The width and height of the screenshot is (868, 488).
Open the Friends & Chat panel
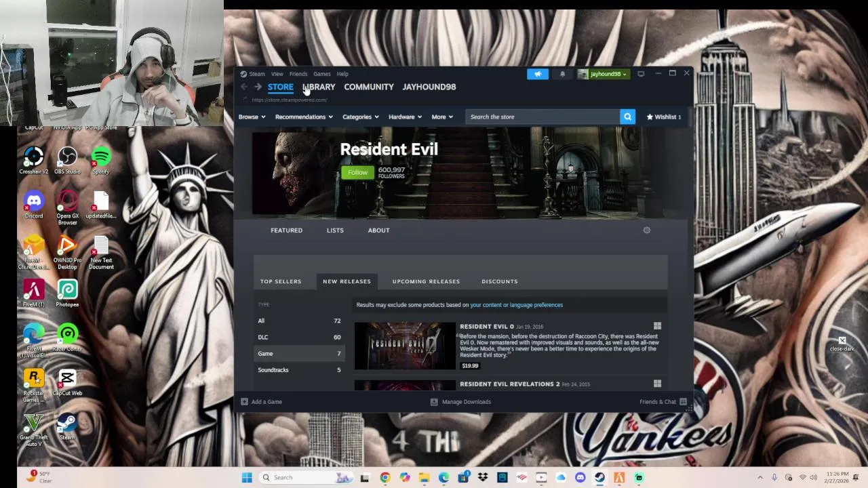pos(663,402)
